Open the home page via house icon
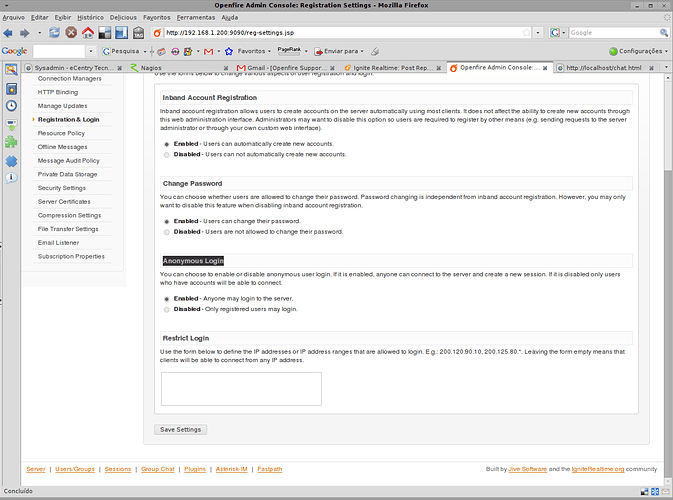This screenshot has width=673, height=500. click(88, 33)
